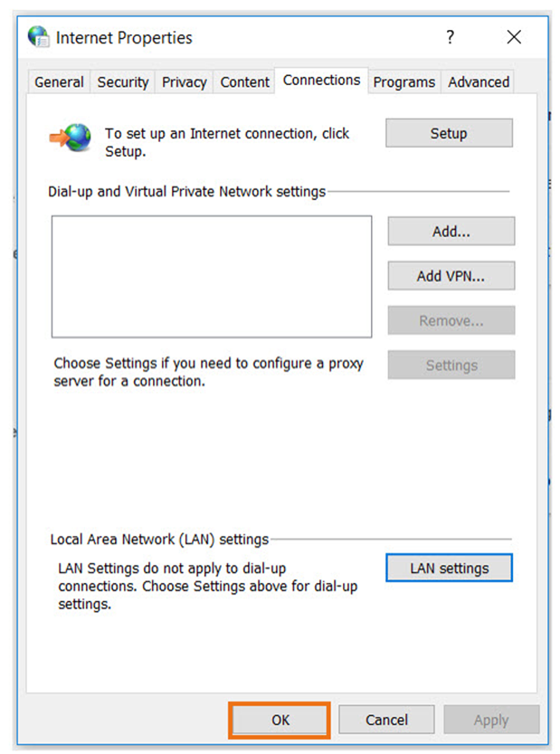560x754 pixels.
Task: Click the Help question mark icon
Action: (x=450, y=37)
